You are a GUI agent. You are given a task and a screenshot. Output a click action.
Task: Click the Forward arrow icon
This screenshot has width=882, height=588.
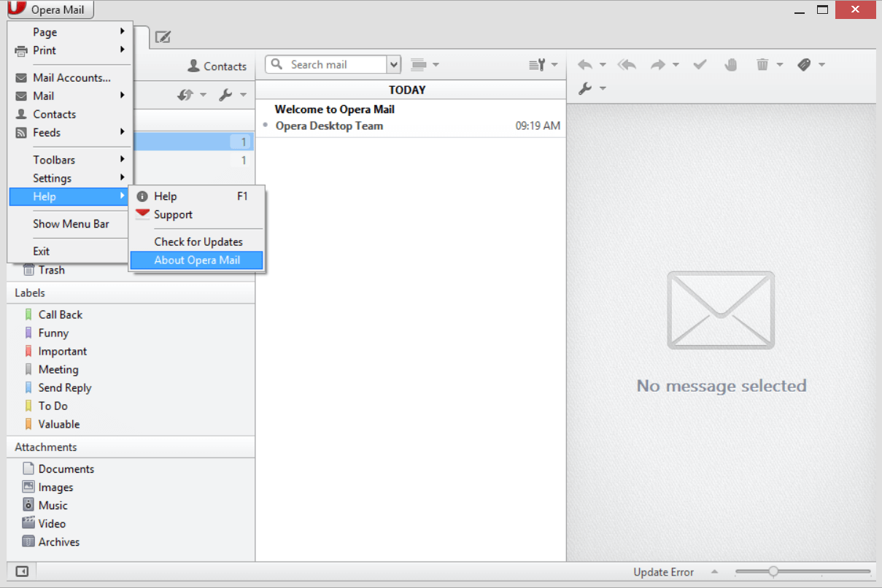click(x=658, y=64)
